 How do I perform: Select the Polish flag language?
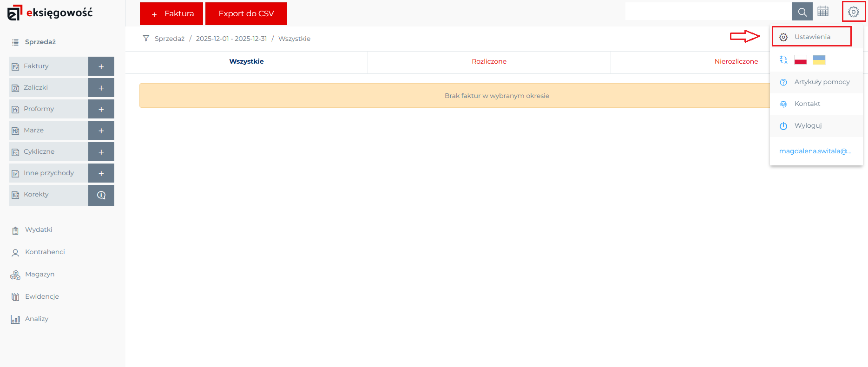click(x=801, y=60)
